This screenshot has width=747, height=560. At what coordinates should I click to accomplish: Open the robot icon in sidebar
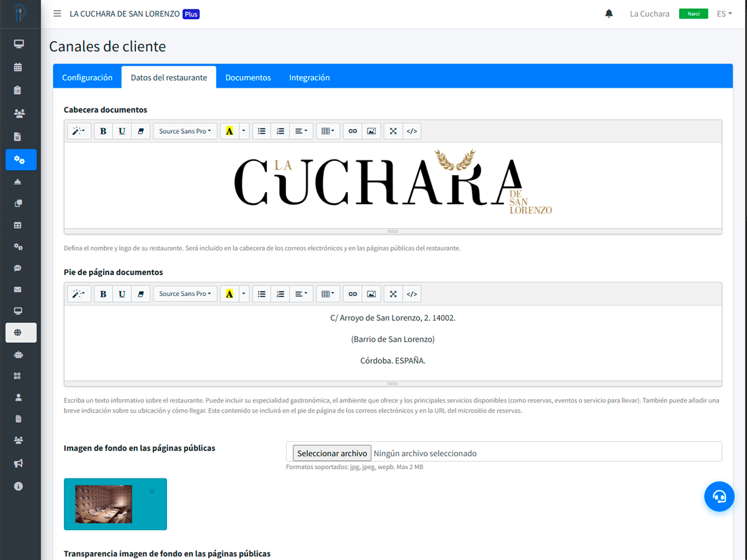(18, 354)
